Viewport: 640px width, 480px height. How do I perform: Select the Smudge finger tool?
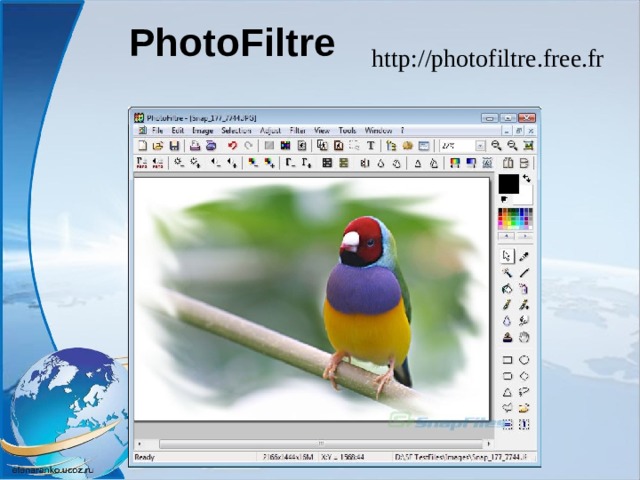[x=524, y=321]
